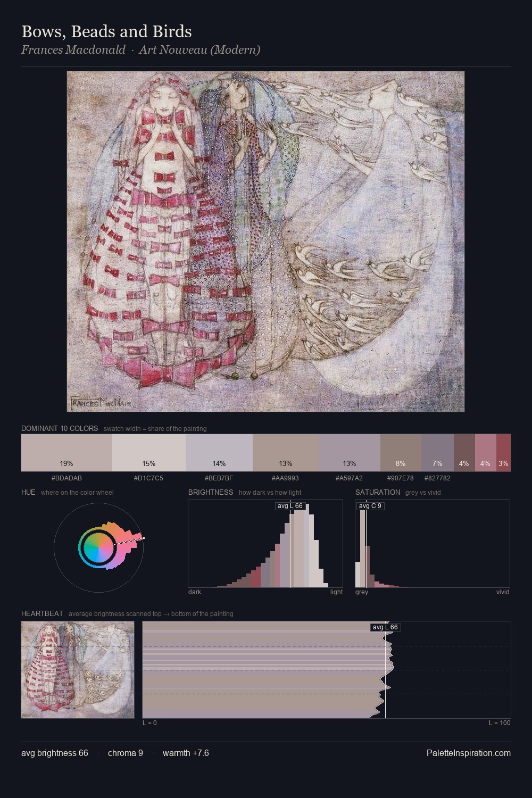The width and height of the screenshot is (532, 798).
Task: Visit PaletteInspiration.com link
Action: click(x=469, y=753)
